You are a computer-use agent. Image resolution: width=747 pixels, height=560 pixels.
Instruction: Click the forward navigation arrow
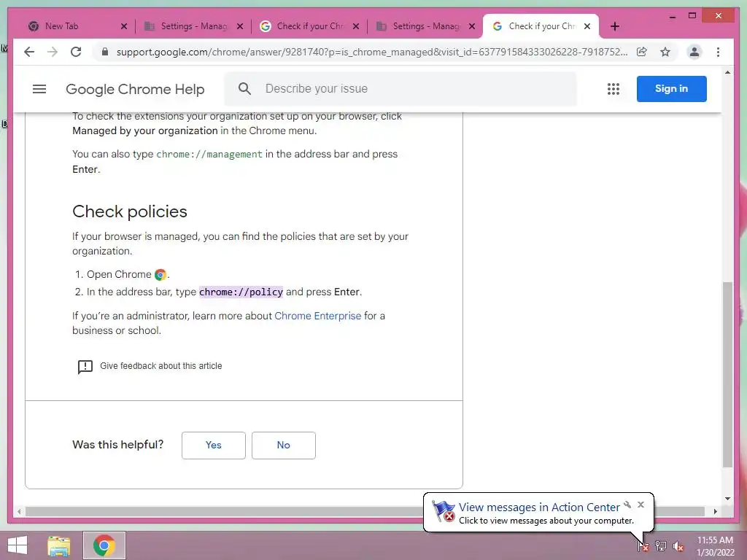pos(53,52)
